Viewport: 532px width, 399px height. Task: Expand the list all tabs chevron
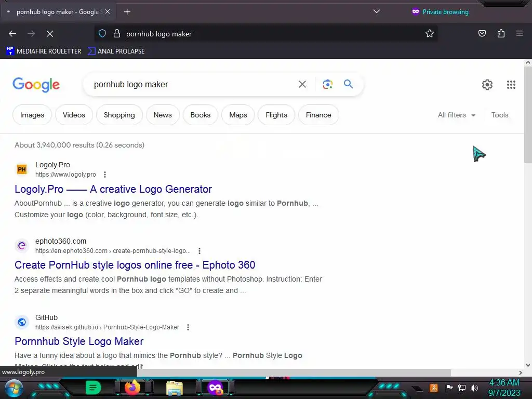pyautogui.click(x=376, y=11)
